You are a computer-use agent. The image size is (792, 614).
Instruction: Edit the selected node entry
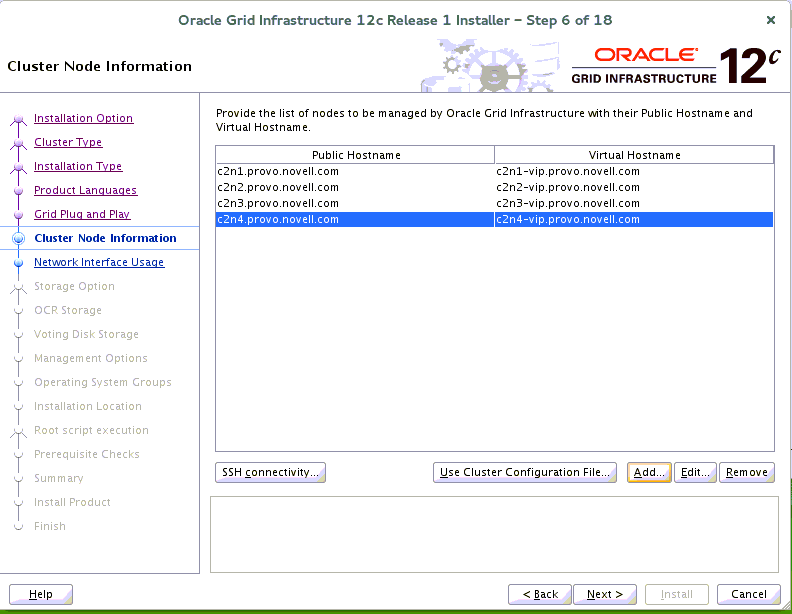(695, 472)
